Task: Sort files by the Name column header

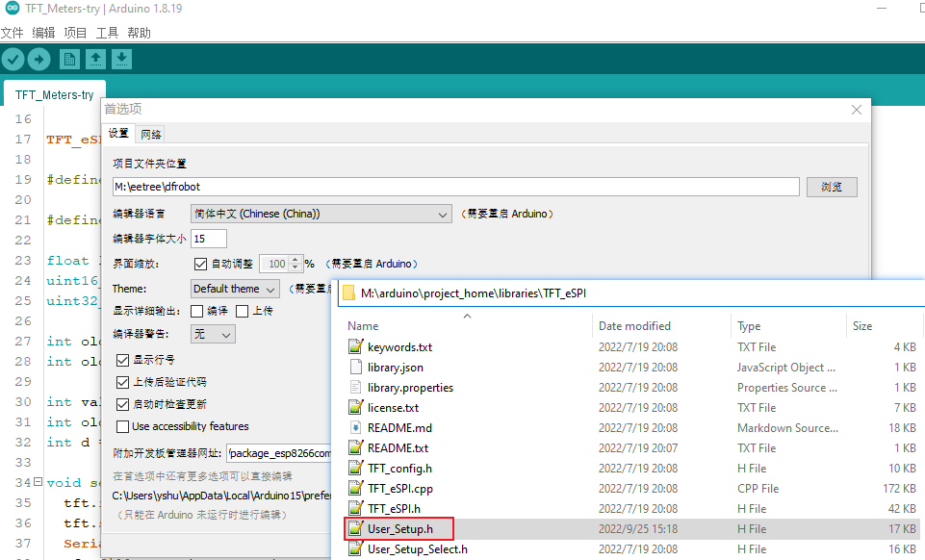Action: coord(363,326)
